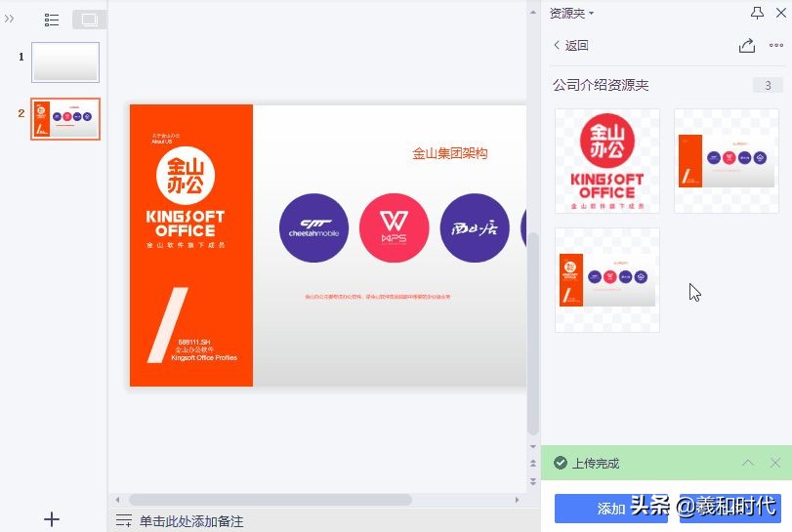Select the KINGSOFT OFFICE text on slide
This screenshot has height=532, width=792.
[186, 224]
